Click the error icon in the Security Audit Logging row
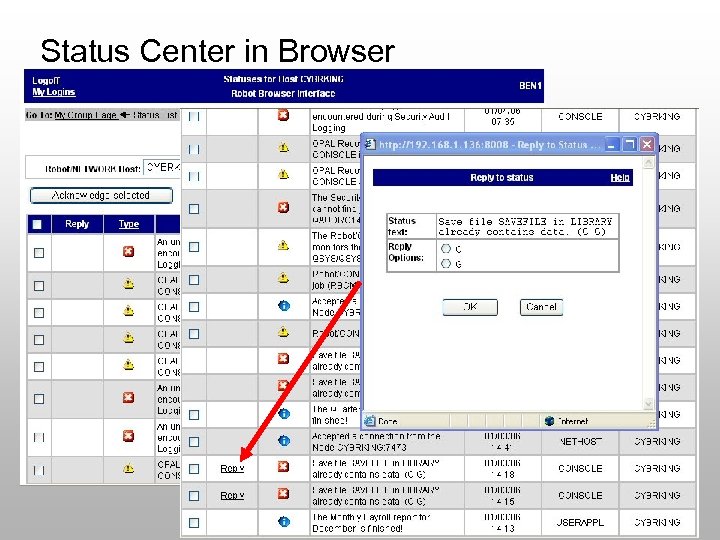Screen dimensions: 720x540 (283, 115)
